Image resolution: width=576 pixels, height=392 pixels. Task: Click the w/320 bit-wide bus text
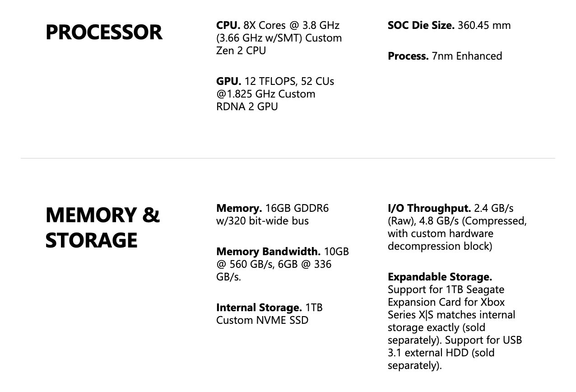tap(262, 221)
